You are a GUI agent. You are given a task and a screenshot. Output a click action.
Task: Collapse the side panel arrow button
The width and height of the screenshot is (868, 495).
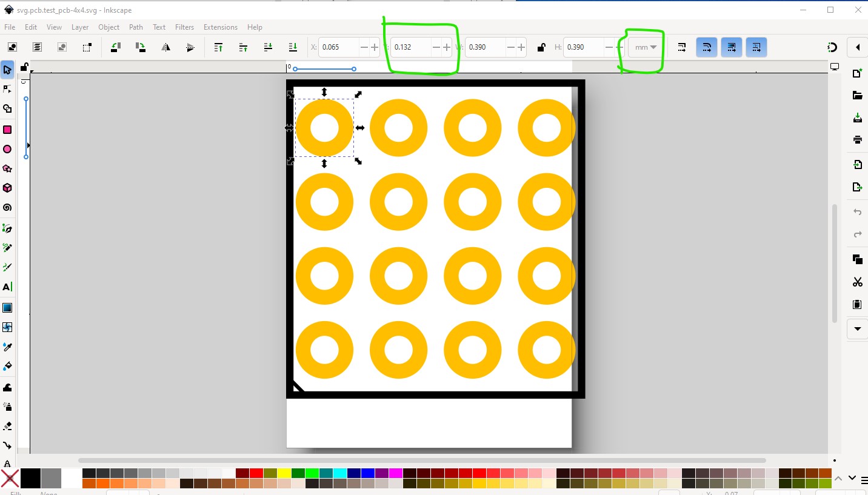coord(857,47)
